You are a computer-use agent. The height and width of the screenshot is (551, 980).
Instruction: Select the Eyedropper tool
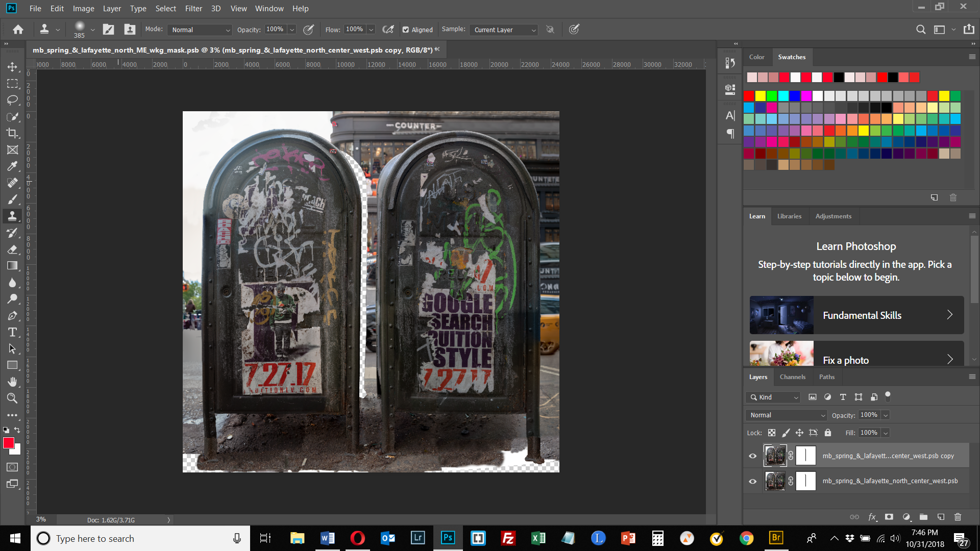click(x=12, y=166)
